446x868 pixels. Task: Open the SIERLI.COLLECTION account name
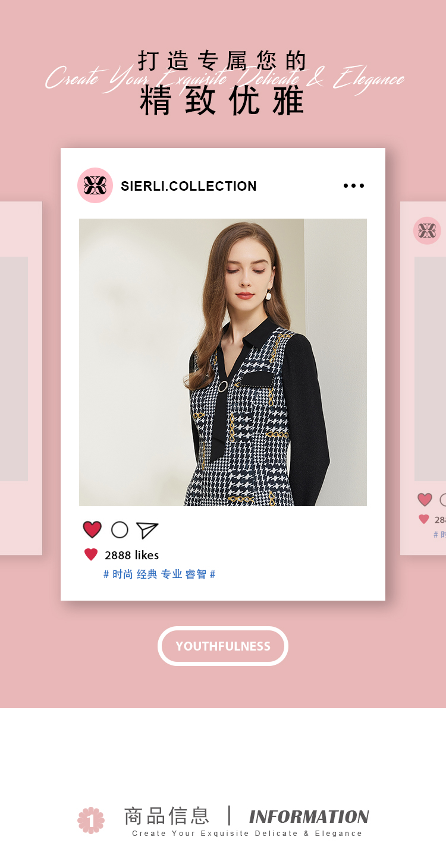(189, 186)
